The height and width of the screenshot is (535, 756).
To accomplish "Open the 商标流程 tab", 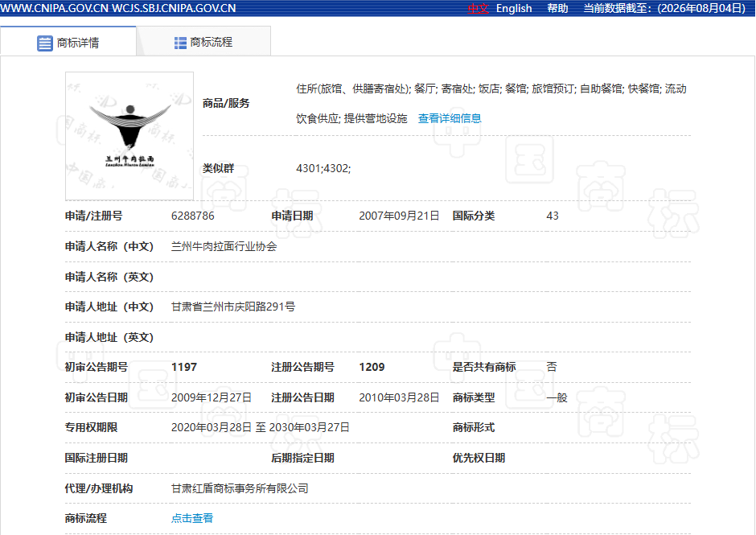I will click(204, 42).
